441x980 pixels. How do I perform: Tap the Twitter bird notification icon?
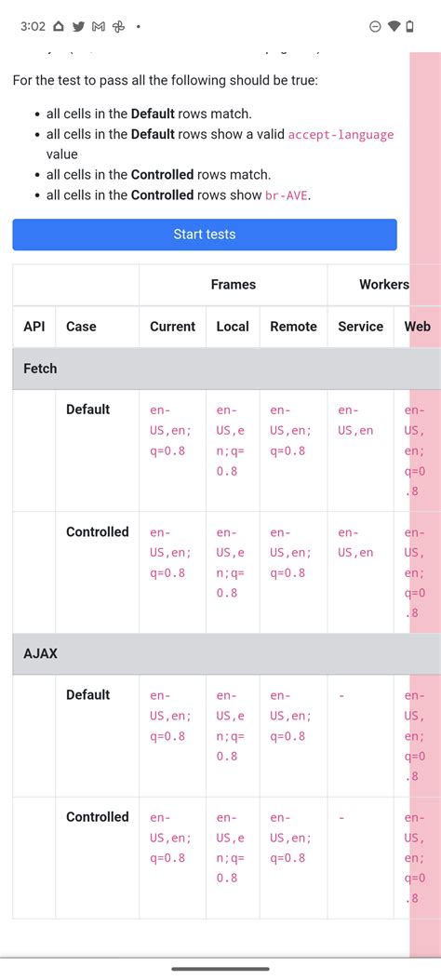tap(78, 26)
